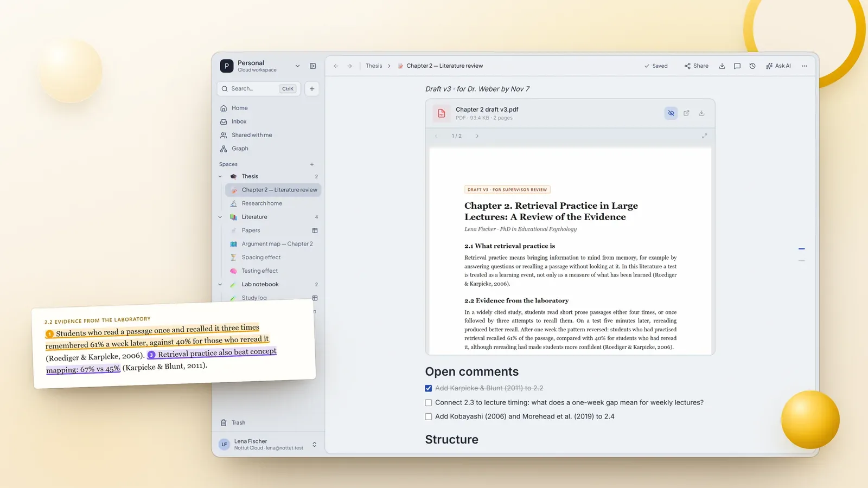Check Add Kobayashi and Morehead item
The width and height of the screenshot is (868, 488).
click(x=429, y=417)
